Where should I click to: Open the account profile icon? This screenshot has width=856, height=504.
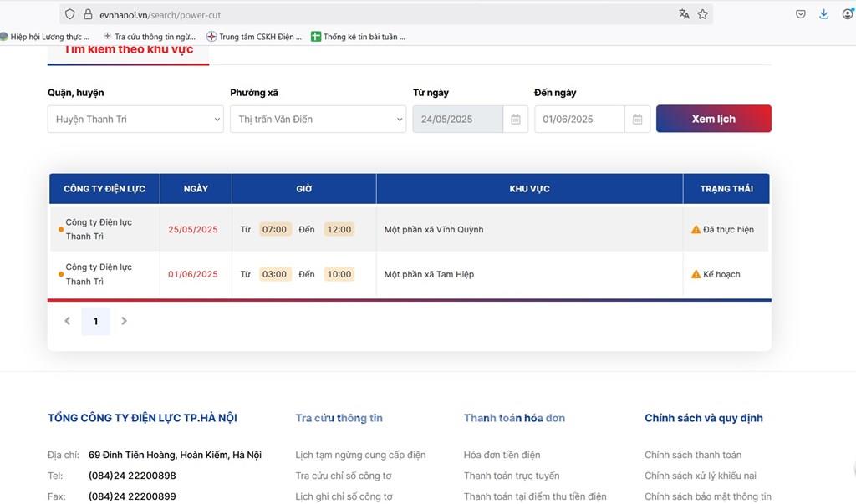click(848, 13)
